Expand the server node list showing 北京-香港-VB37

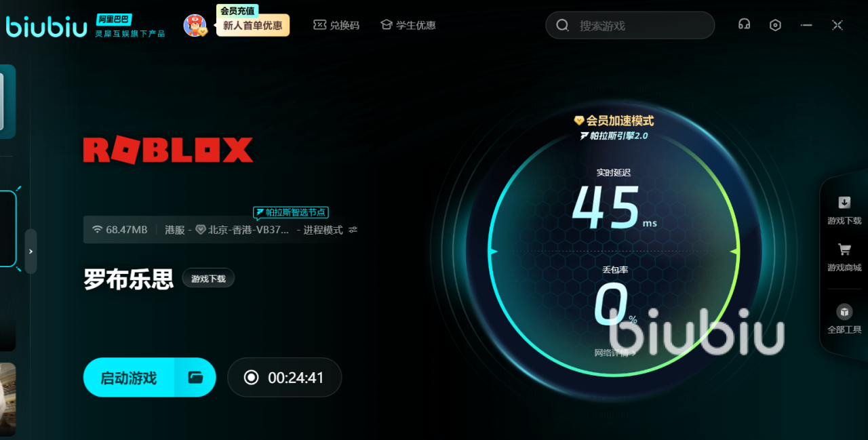pyautogui.click(x=248, y=230)
